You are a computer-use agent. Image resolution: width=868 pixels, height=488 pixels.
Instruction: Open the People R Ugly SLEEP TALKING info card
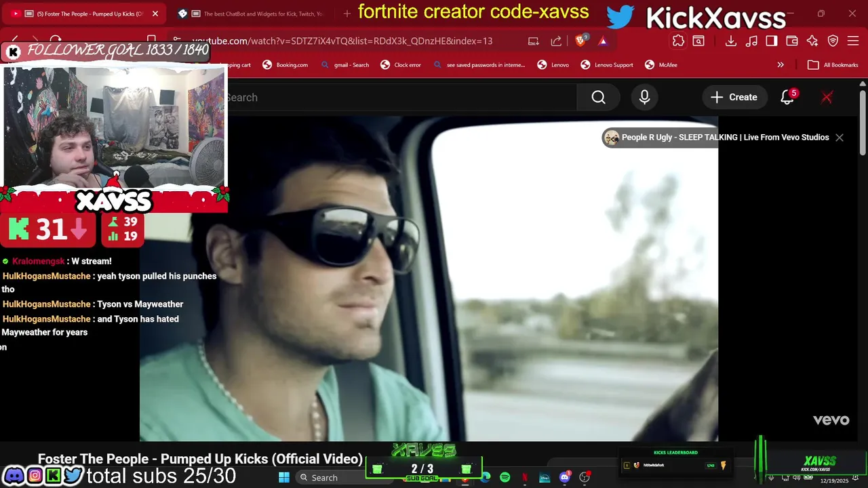[x=716, y=138]
